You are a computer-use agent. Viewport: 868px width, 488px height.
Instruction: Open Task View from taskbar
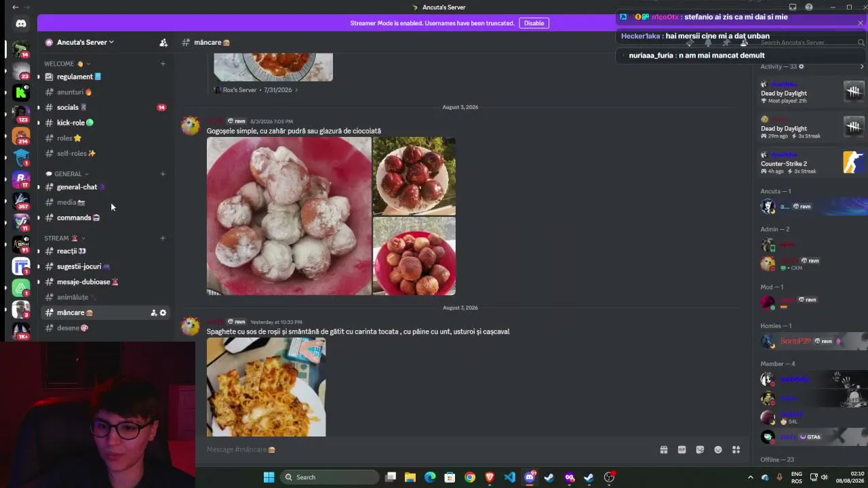pyautogui.click(x=391, y=477)
